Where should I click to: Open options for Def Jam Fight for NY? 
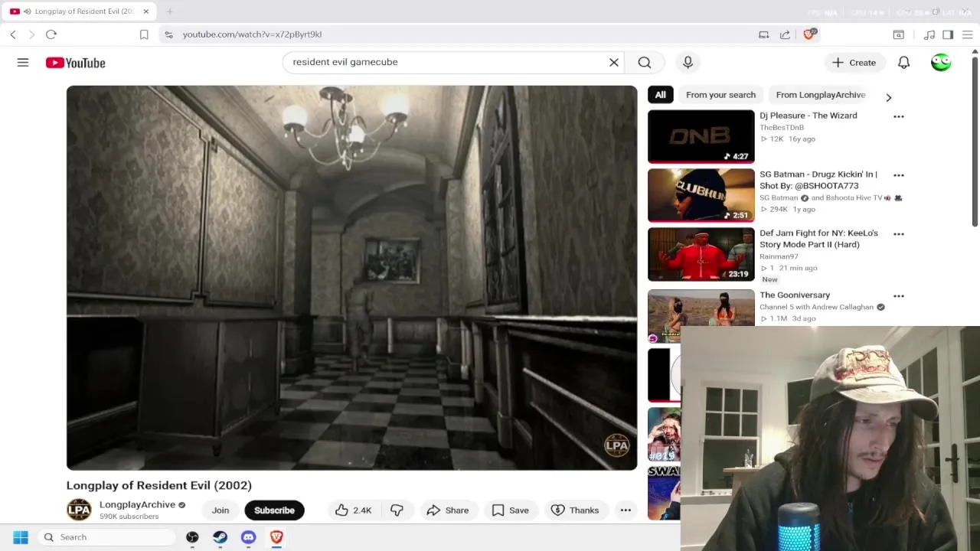(898, 234)
